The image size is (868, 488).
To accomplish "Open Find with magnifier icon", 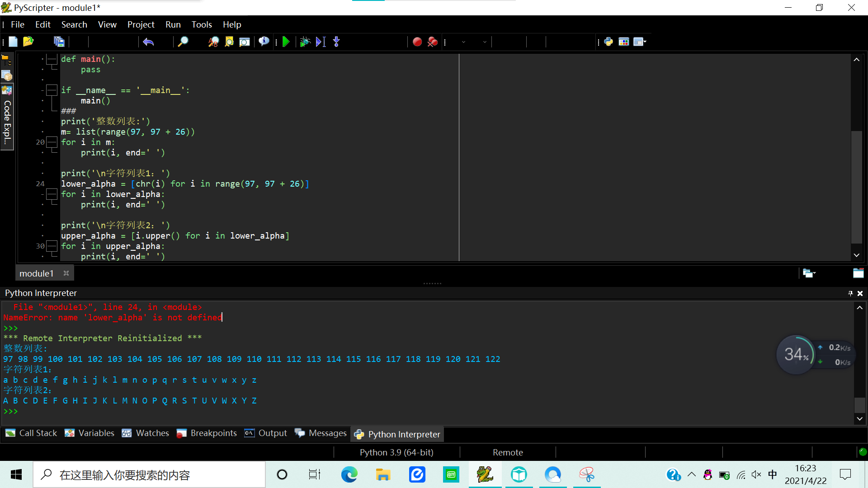I will (183, 42).
